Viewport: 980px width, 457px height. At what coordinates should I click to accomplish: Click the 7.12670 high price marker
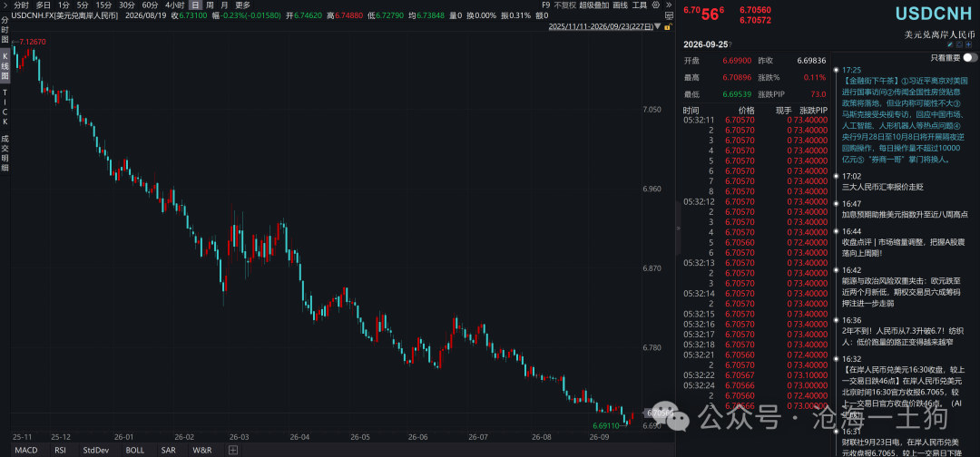coord(33,41)
